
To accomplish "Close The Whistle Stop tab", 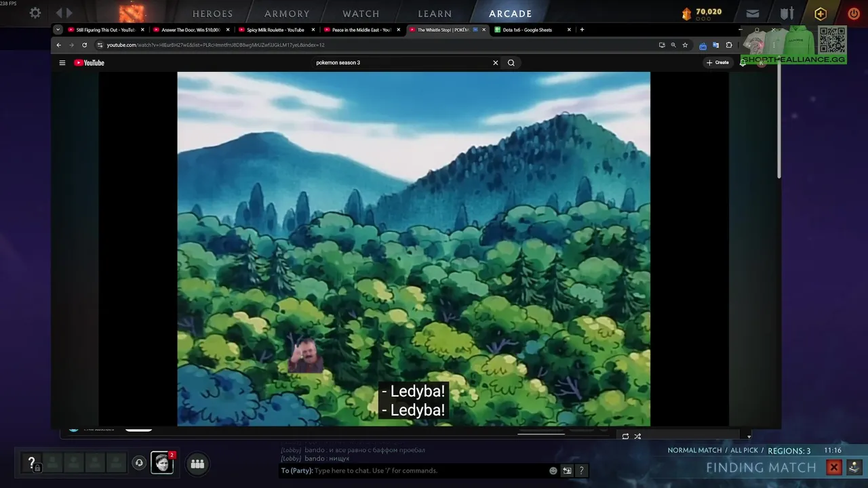I will tap(484, 30).
